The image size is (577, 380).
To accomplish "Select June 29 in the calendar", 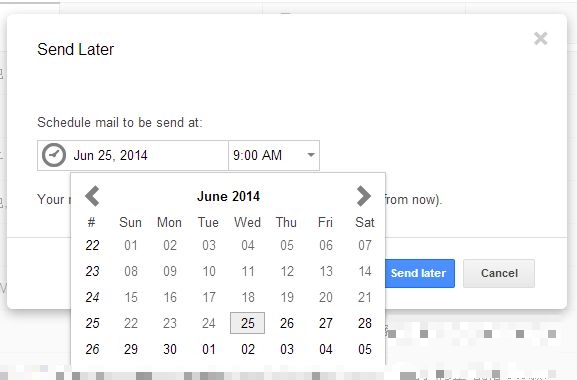I will coord(131,349).
